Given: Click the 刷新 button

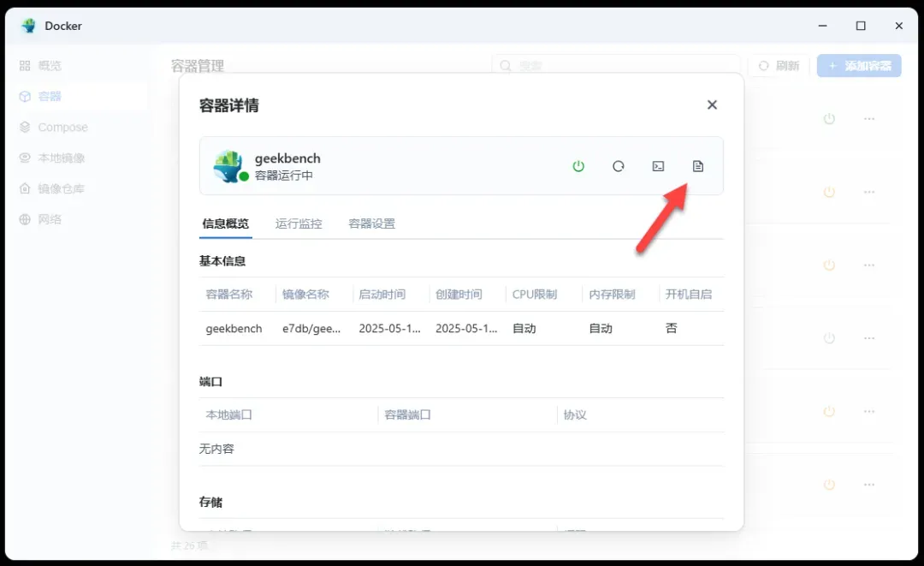Looking at the screenshot, I should pos(779,66).
